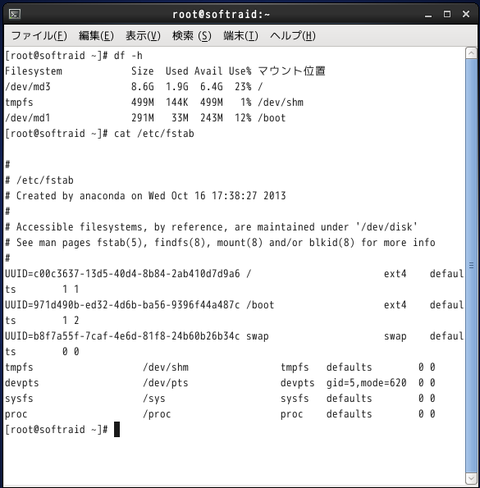Click 'gid=5,mode=620' options text

[x=366, y=383]
